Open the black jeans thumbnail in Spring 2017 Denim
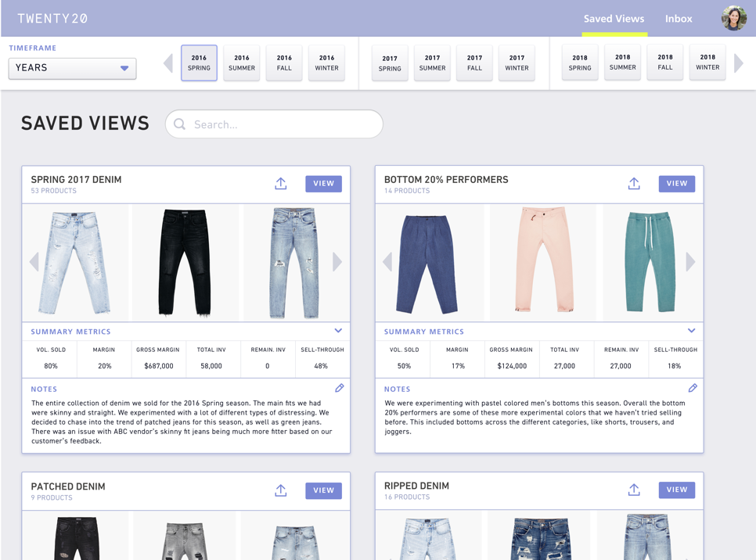Viewport: 756px width, 560px height. click(x=185, y=263)
